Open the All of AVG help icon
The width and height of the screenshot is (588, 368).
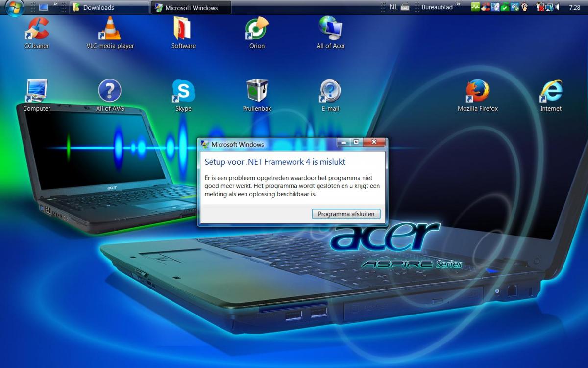[x=110, y=96]
